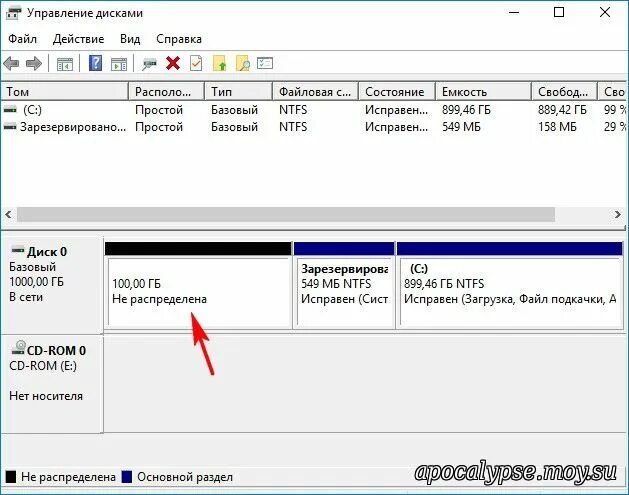Click the 549 МБ capacity cell
This screenshot has width=629, height=495.
(461, 127)
